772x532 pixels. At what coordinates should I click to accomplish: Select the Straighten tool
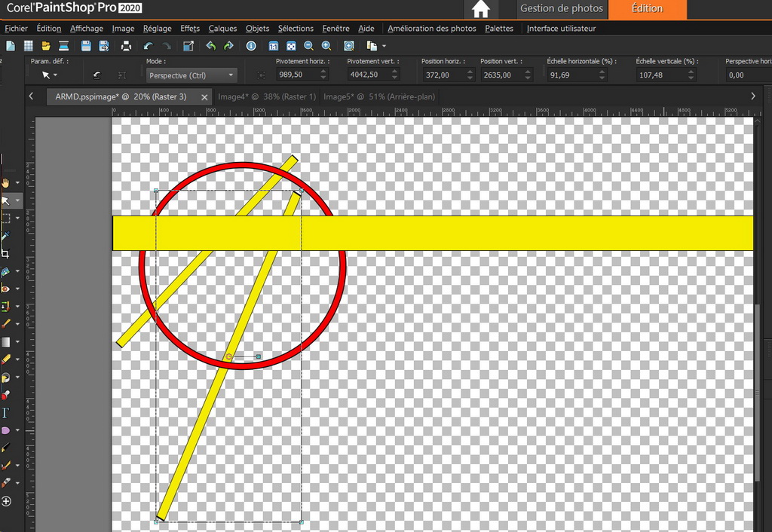(x=5, y=271)
